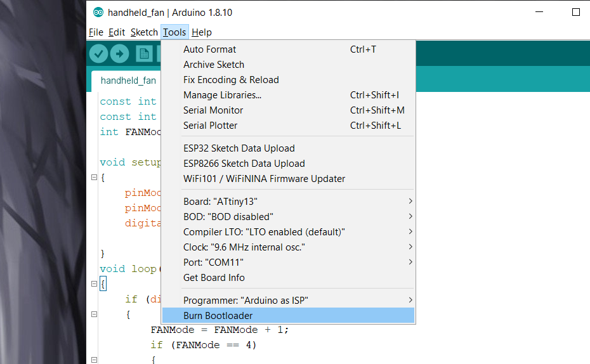This screenshot has height=364, width=590.
Task: Click the "void loop" code line
Action: point(130,269)
